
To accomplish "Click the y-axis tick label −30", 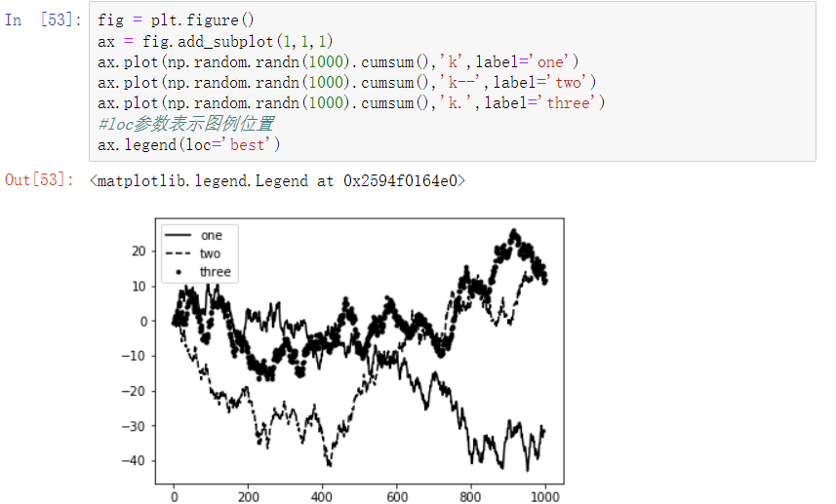I will [x=134, y=426].
